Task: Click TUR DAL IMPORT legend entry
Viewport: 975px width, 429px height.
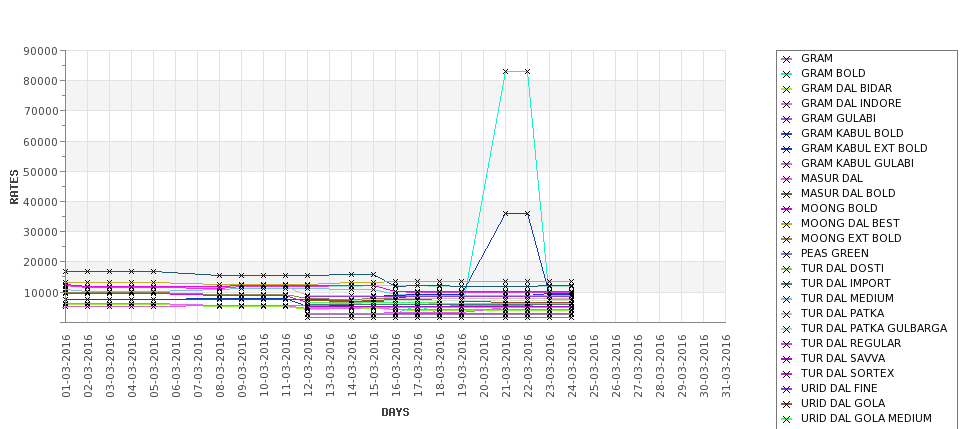Action: pos(846,283)
